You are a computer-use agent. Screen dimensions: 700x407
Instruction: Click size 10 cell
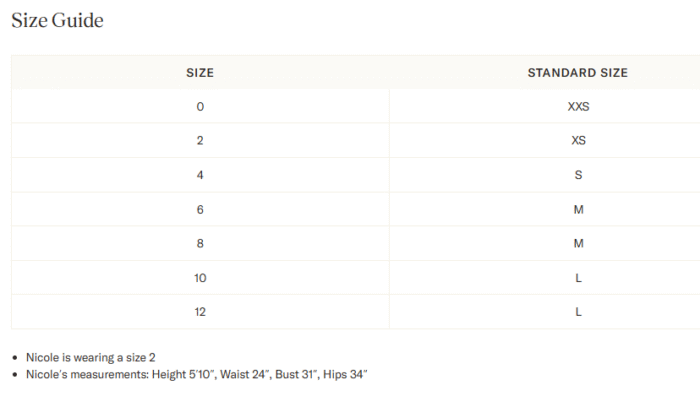(200, 278)
